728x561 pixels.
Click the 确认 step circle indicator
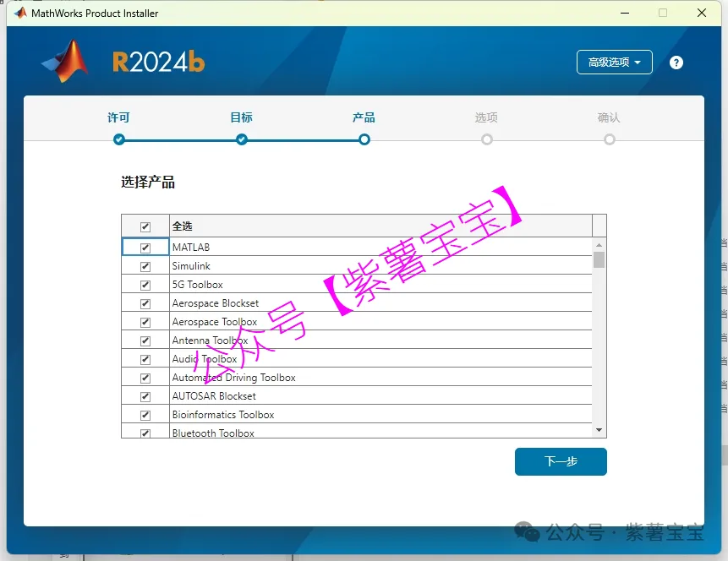[610, 139]
